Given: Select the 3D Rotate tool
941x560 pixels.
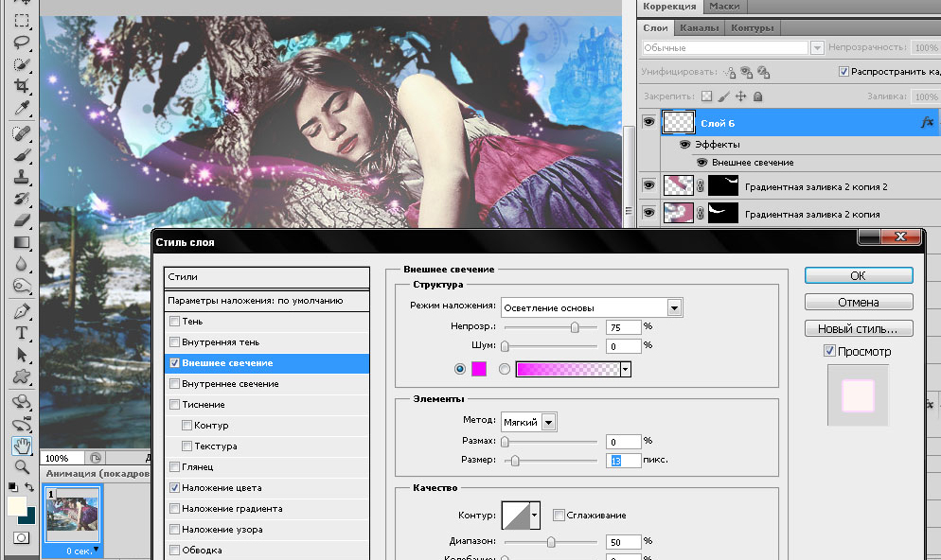Looking at the screenshot, I should click(22, 402).
